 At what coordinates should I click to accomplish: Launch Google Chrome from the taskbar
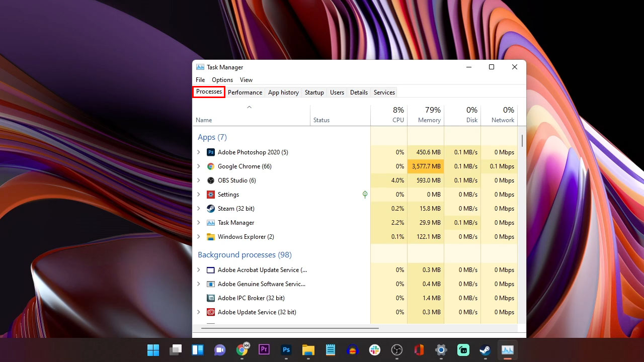[242, 349]
